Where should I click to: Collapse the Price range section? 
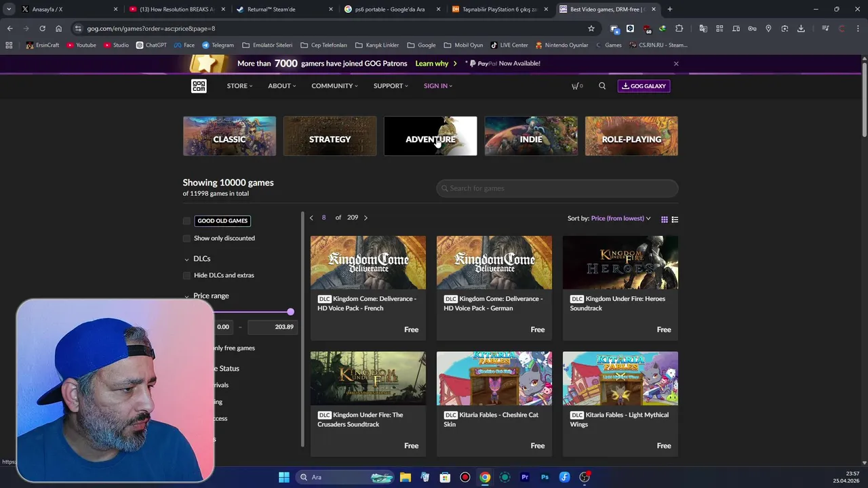click(207, 296)
